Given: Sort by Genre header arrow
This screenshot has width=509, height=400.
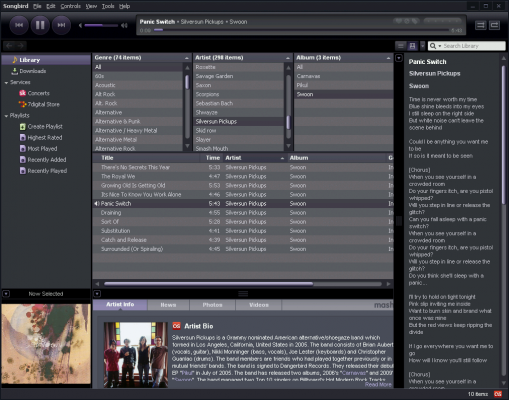Looking at the screenshot, I should 187,58.
